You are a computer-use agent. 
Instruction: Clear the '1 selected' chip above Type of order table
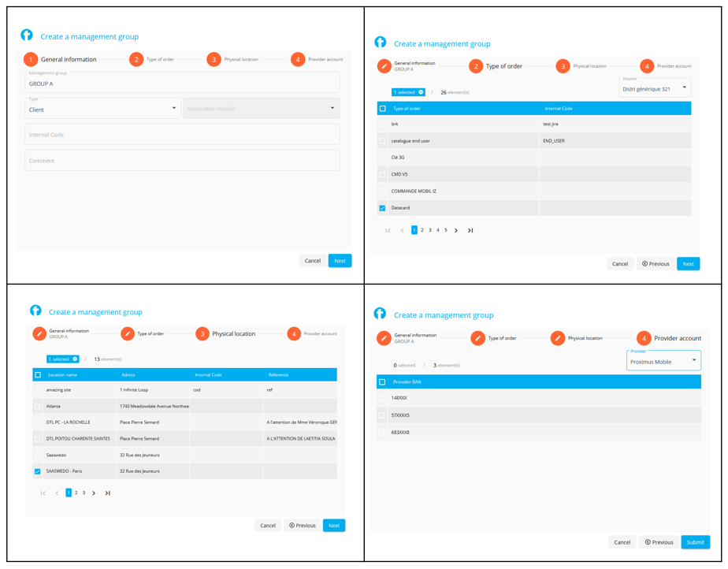[422, 92]
